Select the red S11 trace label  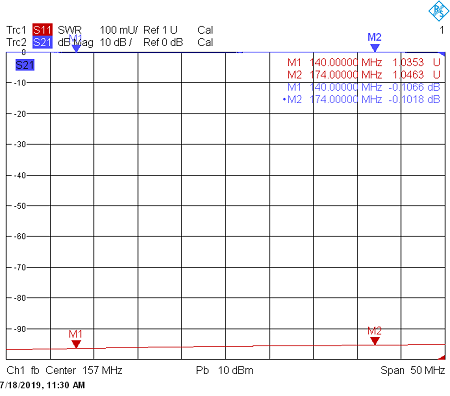[42, 30]
